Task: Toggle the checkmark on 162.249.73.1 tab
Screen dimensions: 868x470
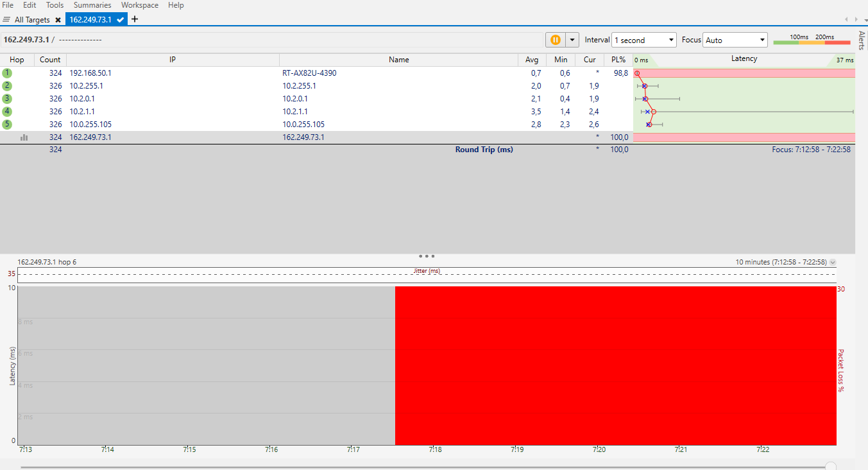Action: pyautogui.click(x=120, y=20)
